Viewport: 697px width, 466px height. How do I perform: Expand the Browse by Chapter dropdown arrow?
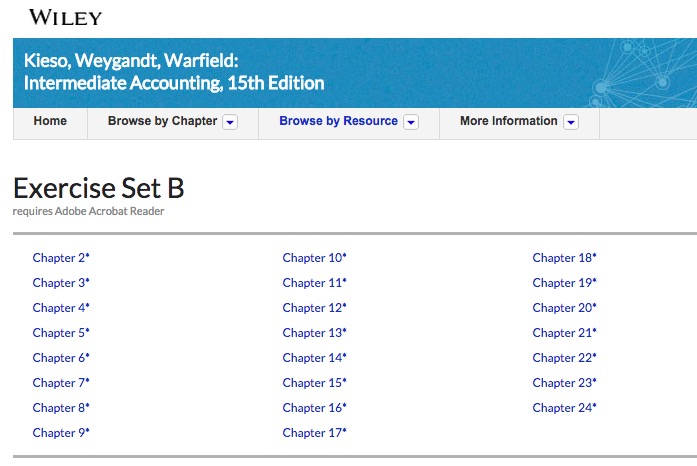pos(230,122)
